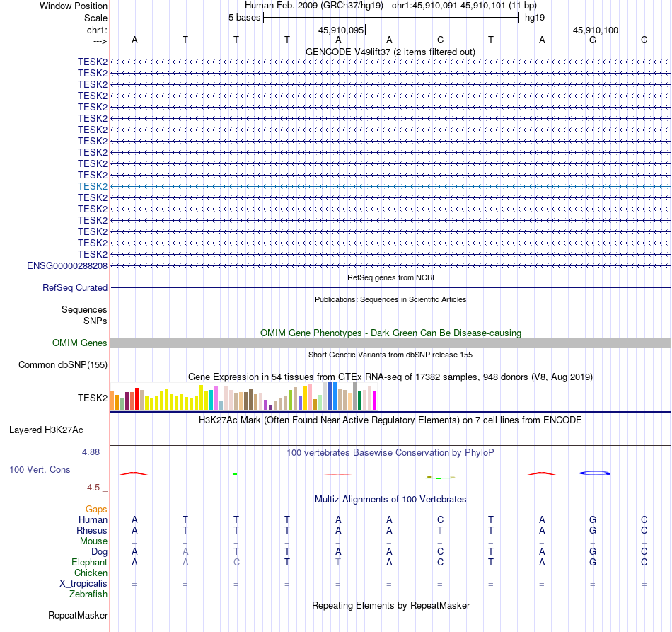This screenshot has height=632, width=672.
Task: Click base G in the chr1 sequence row
Action: click(x=593, y=40)
